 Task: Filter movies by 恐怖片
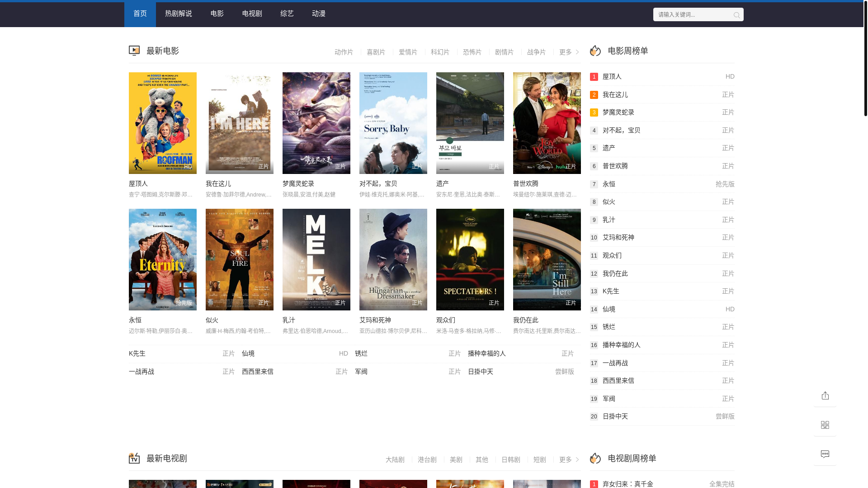click(x=472, y=52)
